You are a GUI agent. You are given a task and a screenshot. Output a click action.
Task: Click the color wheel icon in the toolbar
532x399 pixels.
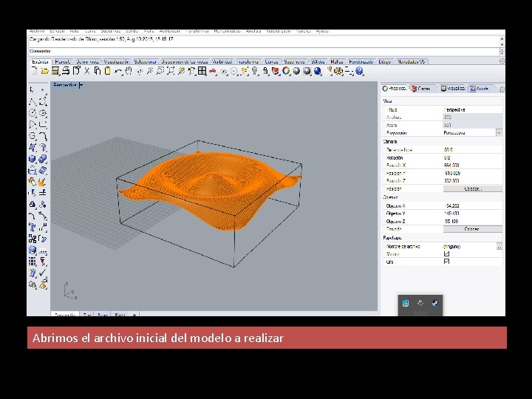tap(287, 71)
